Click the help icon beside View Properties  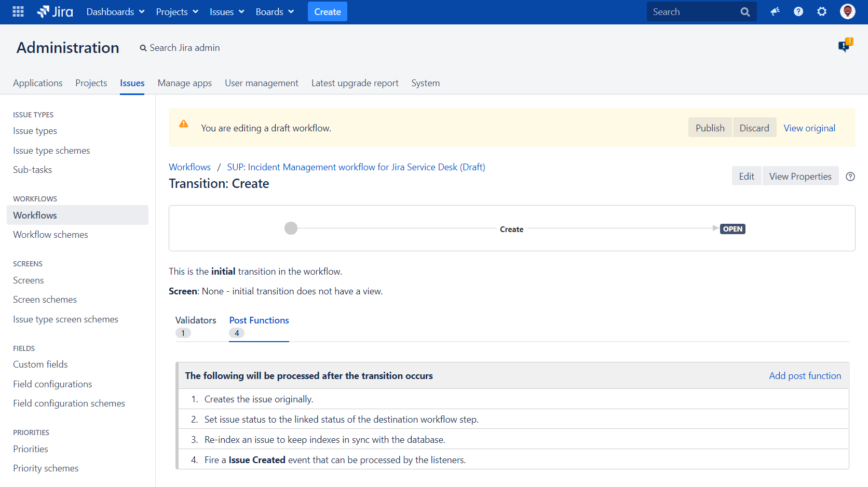pos(850,177)
